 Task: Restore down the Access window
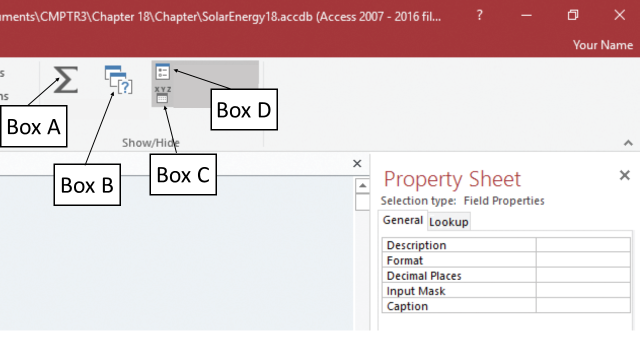click(x=573, y=16)
